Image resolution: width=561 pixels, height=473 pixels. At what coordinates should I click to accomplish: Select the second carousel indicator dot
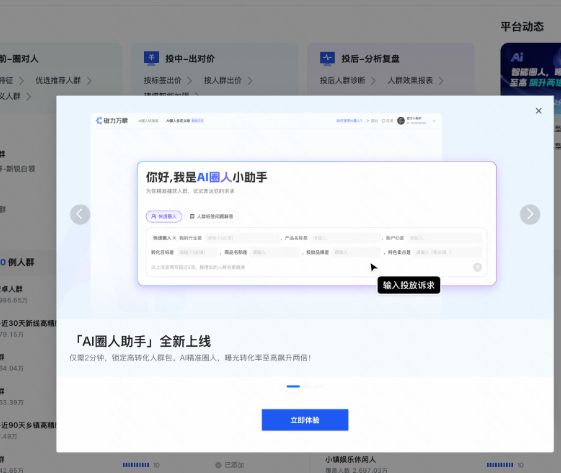[x=307, y=386]
